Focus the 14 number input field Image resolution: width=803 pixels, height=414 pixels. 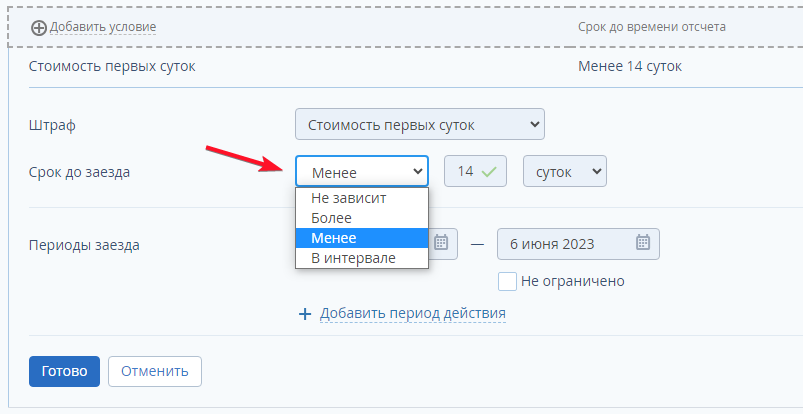click(x=465, y=172)
